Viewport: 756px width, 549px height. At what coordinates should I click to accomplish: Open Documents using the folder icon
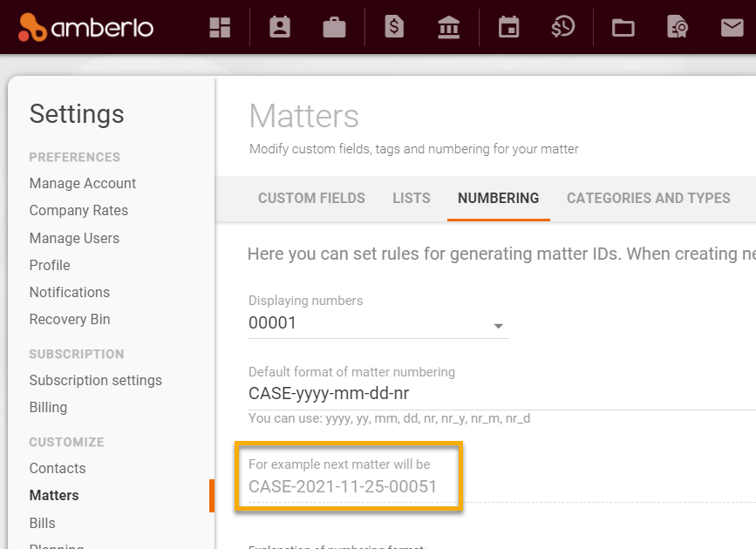pos(622,27)
